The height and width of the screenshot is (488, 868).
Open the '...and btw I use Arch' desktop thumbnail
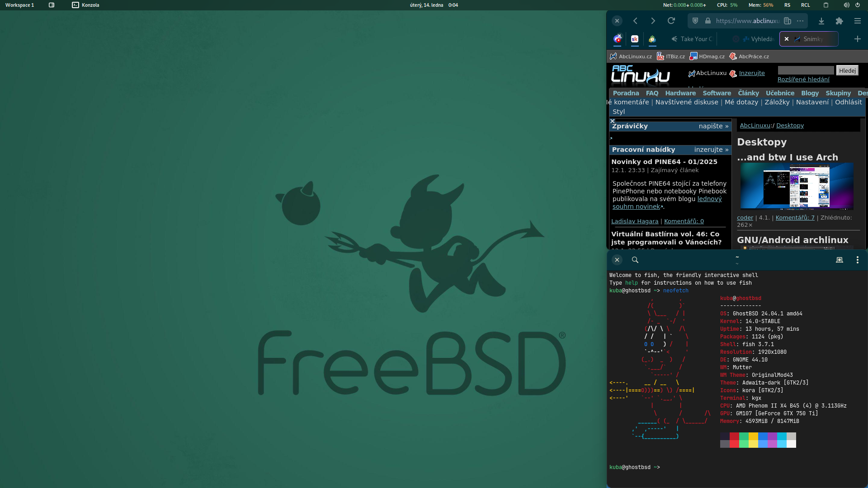(797, 186)
